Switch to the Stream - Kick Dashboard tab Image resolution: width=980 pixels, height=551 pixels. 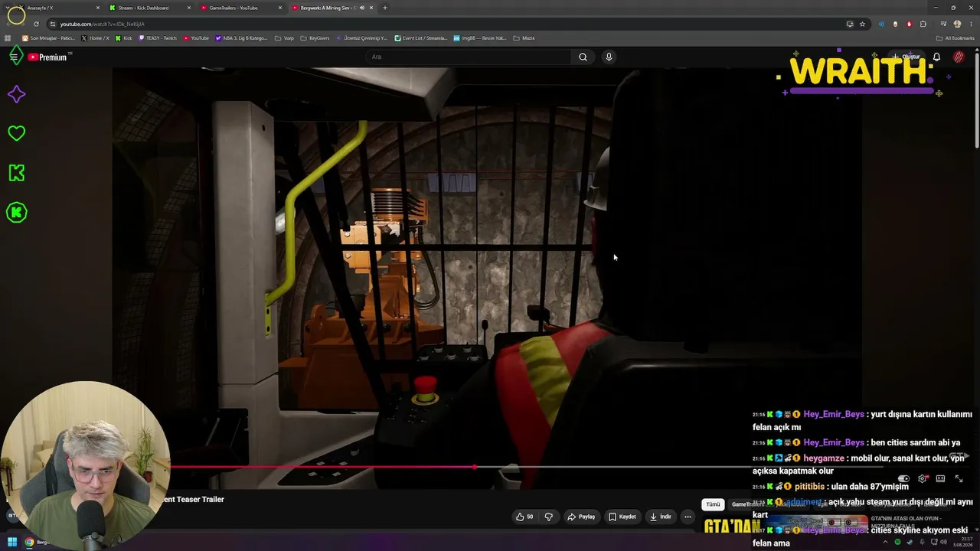pos(149,8)
